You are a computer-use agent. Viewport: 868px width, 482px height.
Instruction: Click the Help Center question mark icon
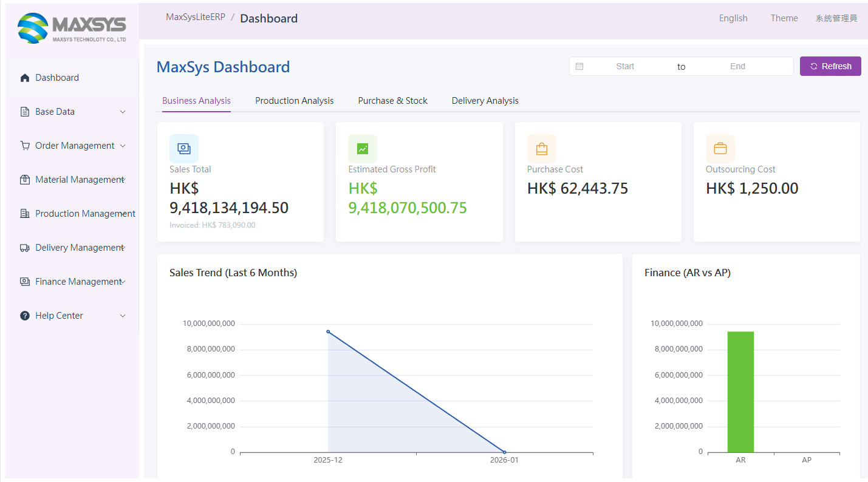pos(25,316)
